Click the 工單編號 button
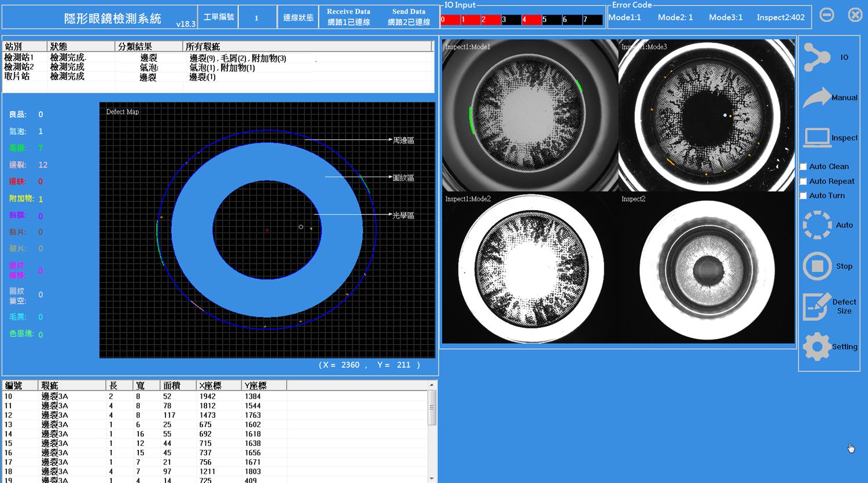 point(218,17)
